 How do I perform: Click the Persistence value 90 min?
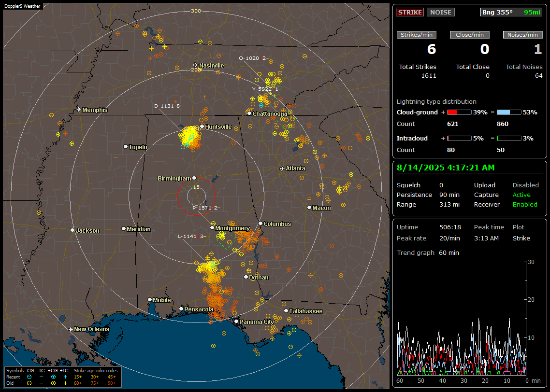click(x=449, y=195)
